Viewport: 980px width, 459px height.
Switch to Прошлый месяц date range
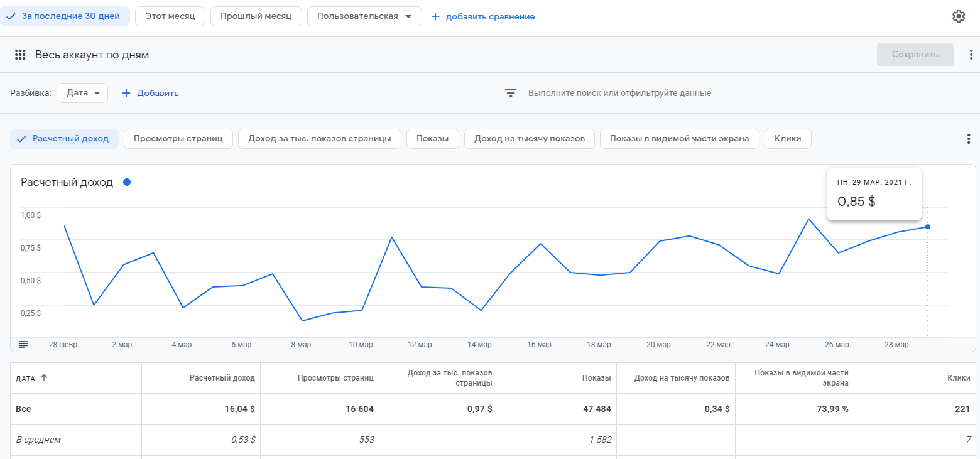[x=256, y=16]
